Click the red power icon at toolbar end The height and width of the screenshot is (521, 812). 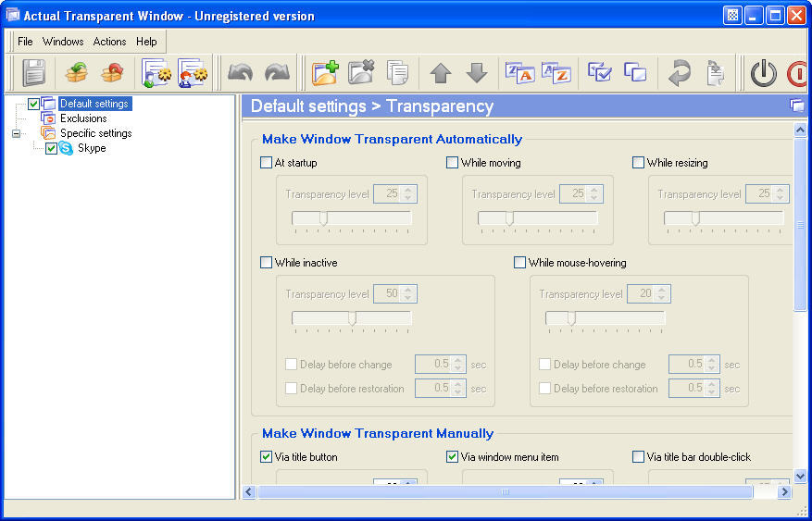798,73
